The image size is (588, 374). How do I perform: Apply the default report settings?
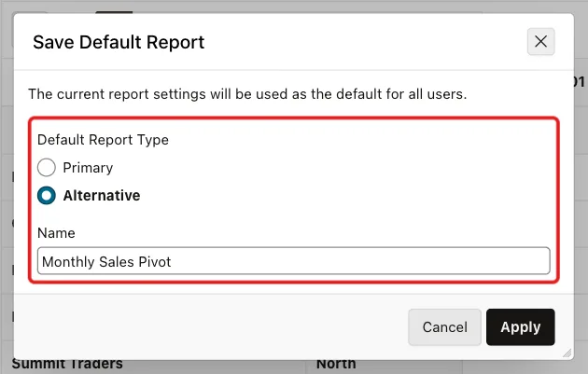click(521, 327)
